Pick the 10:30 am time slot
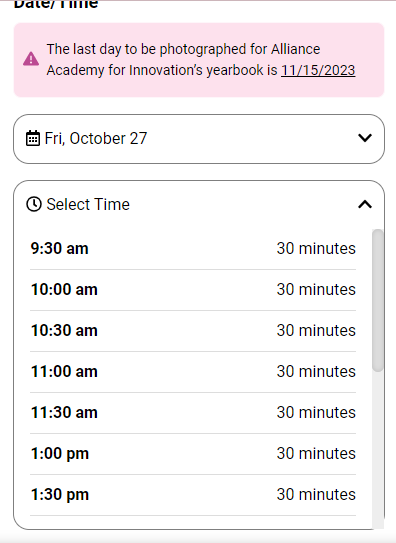 pos(193,331)
